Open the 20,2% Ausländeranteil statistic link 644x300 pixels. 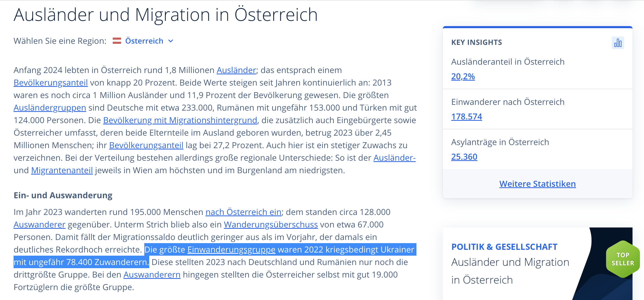[463, 76]
